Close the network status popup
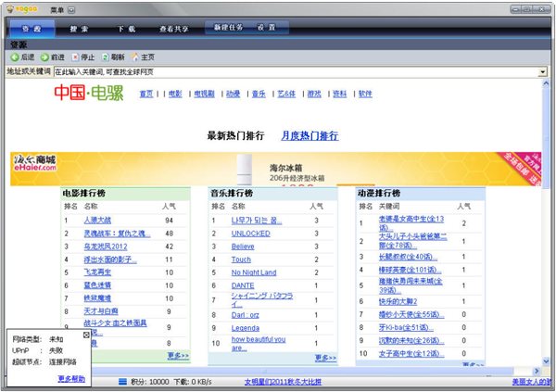 [86, 335]
